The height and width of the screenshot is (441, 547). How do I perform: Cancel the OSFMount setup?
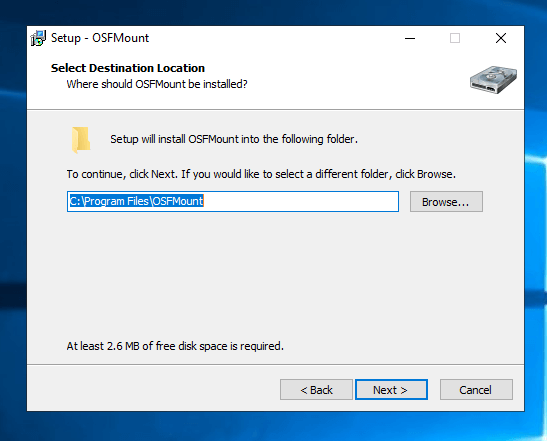click(476, 389)
